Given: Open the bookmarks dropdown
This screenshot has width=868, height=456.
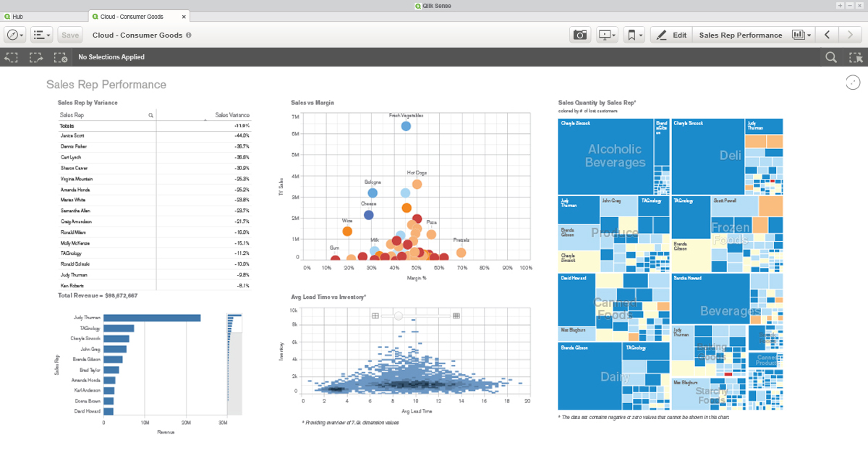Looking at the screenshot, I should [634, 35].
